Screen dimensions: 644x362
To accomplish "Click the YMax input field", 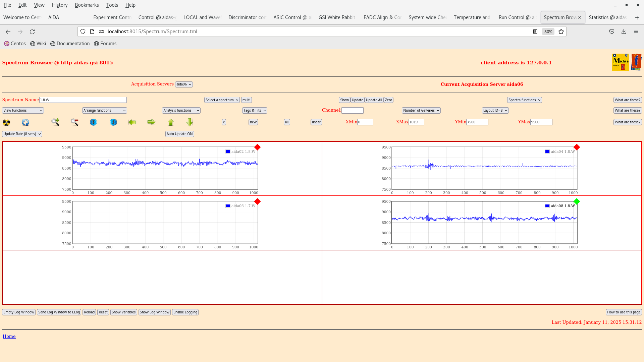I will click(541, 122).
